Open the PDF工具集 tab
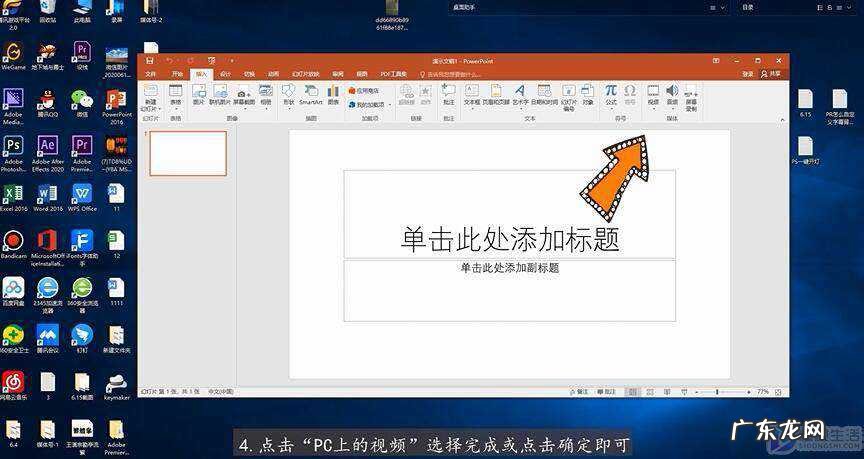 point(393,74)
